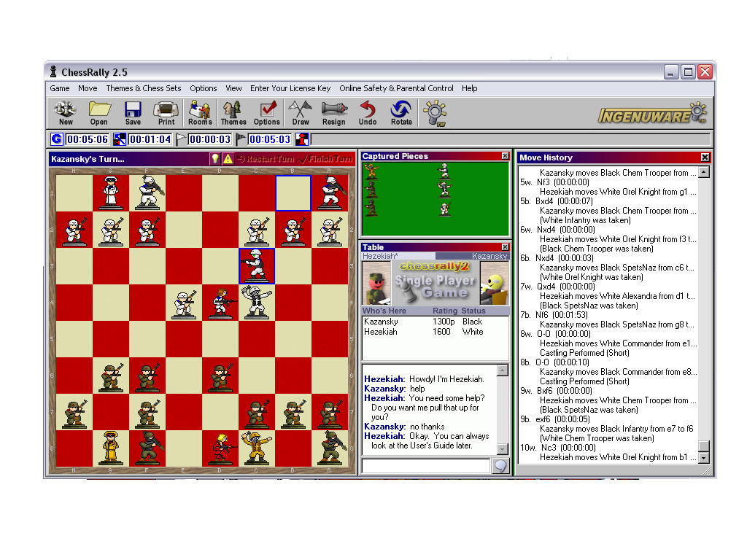The height and width of the screenshot is (560, 747).
Task: Click move entry '9b. exf6' in history
Action: [555, 419]
